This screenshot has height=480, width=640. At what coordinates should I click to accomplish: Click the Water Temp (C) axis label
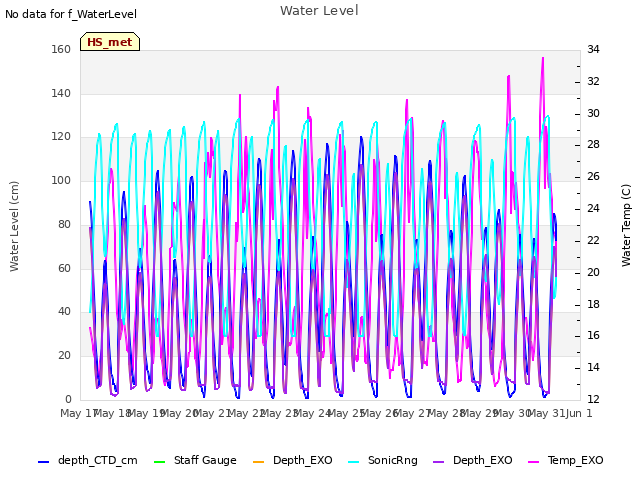[626, 225]
